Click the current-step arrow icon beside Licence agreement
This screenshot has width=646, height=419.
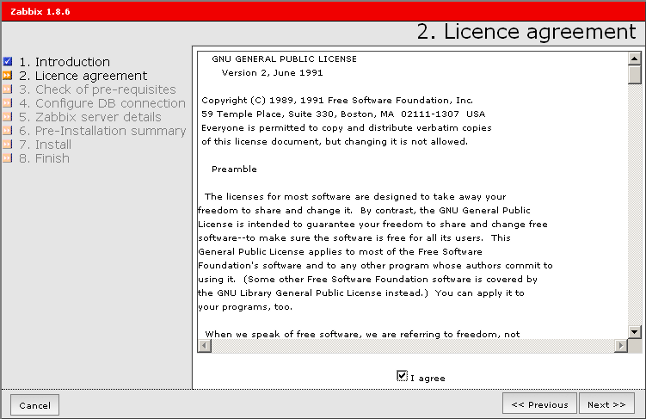coord(8,76)
